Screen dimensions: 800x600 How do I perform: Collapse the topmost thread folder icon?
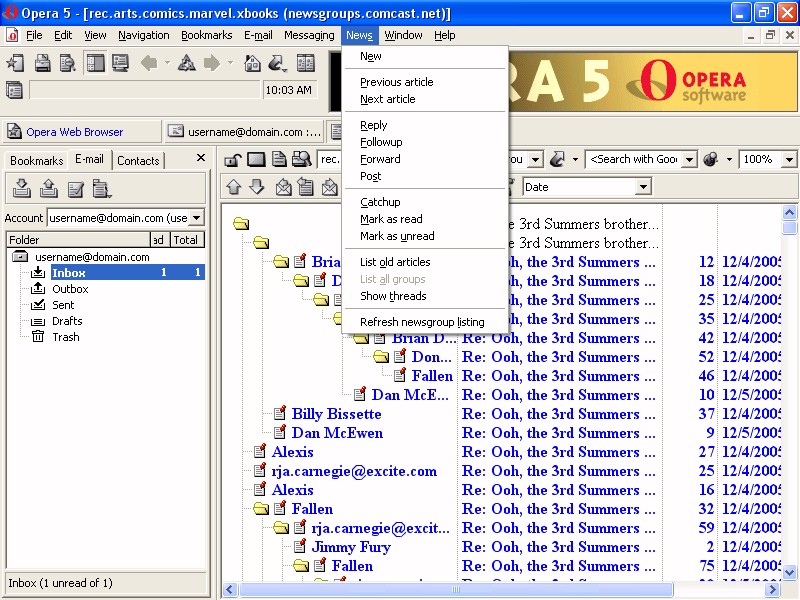coord(241,223)
